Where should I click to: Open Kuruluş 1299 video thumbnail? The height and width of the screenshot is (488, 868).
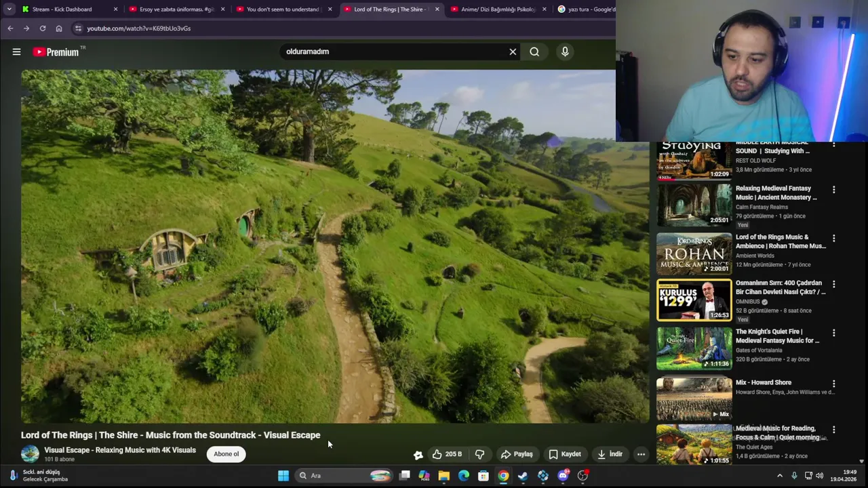tap(694, 300)
